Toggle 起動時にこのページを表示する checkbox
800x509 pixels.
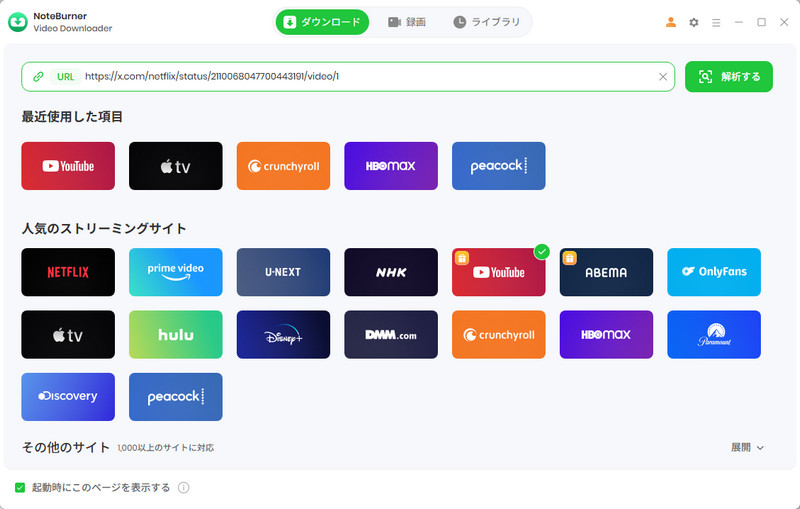pos(20,488)
